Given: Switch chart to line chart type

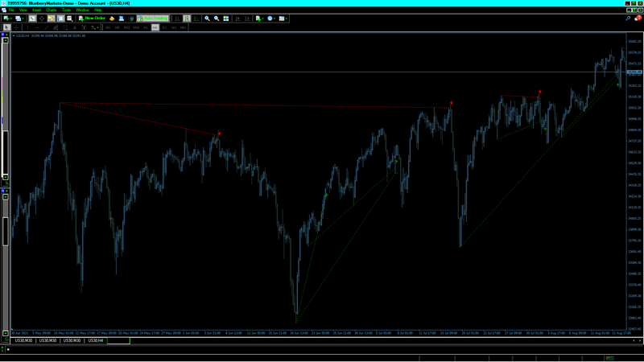Looking at the screenshot, I should 196,19.
